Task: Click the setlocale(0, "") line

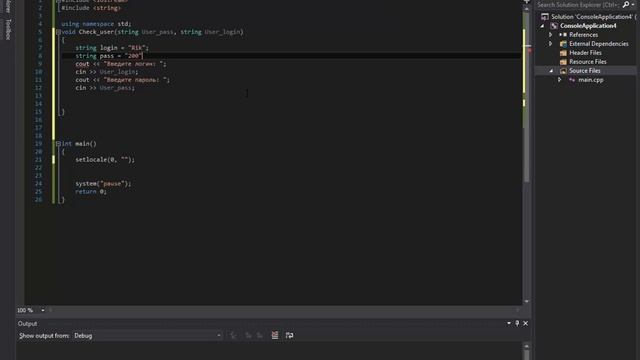Action: click(105, 160)
